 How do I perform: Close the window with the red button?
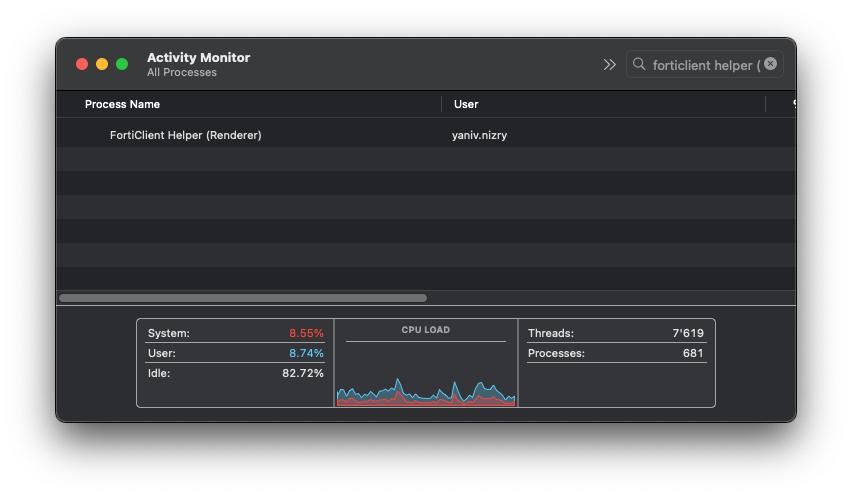pyautogui.click(x=82, y=64)
